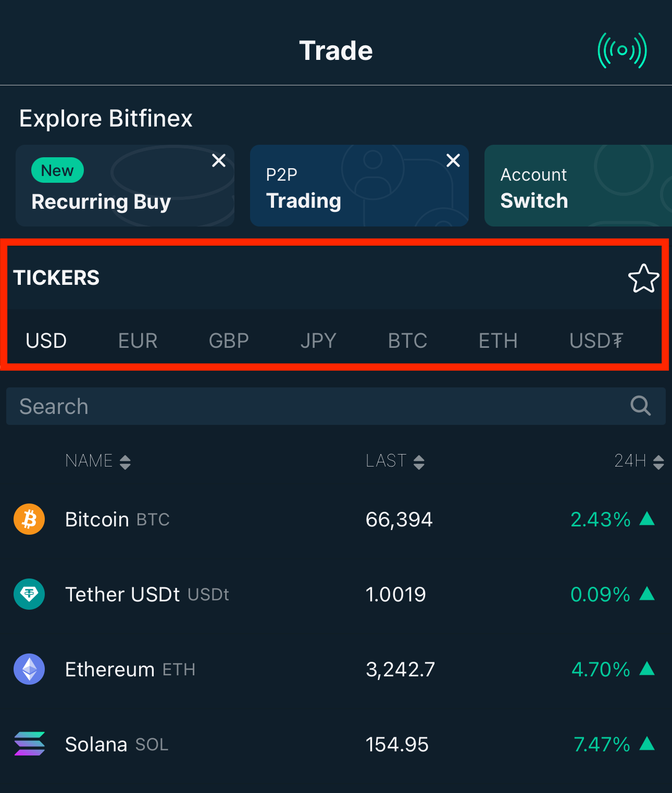The height and width of the screenshot is (793, 672).
Task: Toggle the favorites star in Tickers
Action: coord(643,278)
